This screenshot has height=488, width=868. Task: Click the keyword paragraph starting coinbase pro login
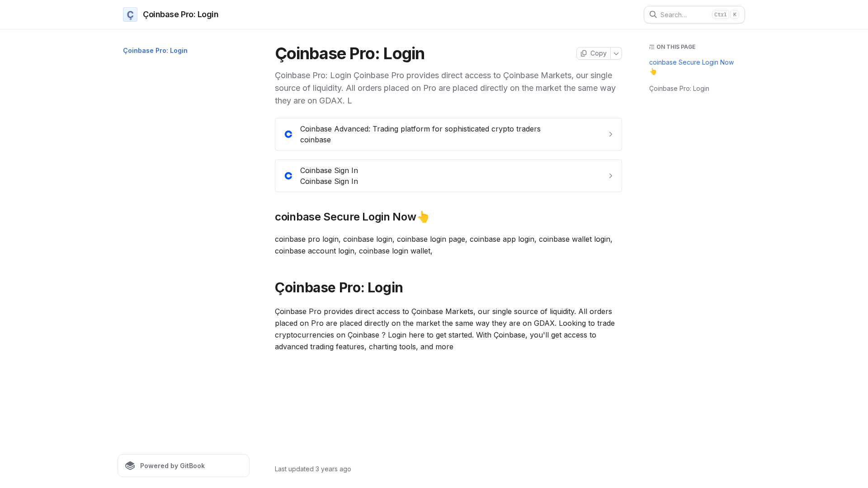pos(443,245)
